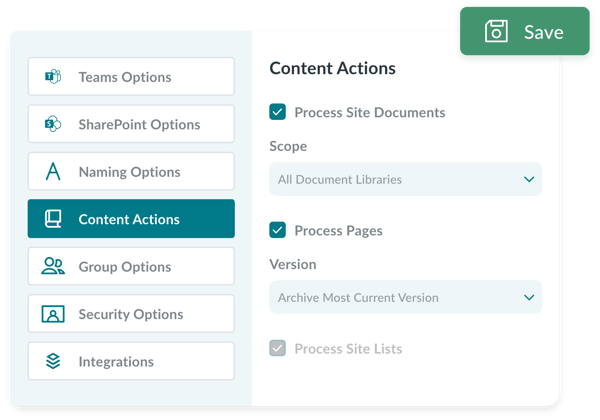
Task: Click the Group Options people icon
Action: click(53, 266)
